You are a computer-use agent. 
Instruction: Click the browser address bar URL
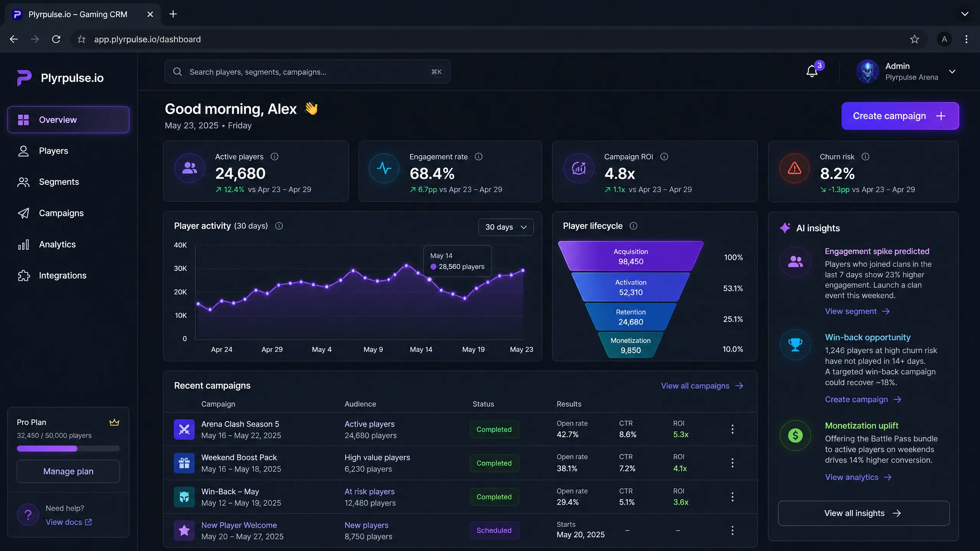(147, 39)
